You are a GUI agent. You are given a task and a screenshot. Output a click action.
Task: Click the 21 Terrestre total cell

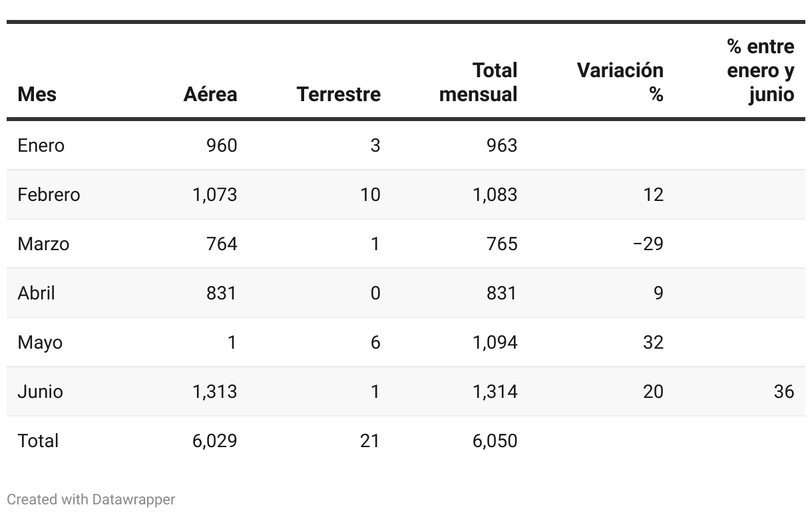[370, 440]
